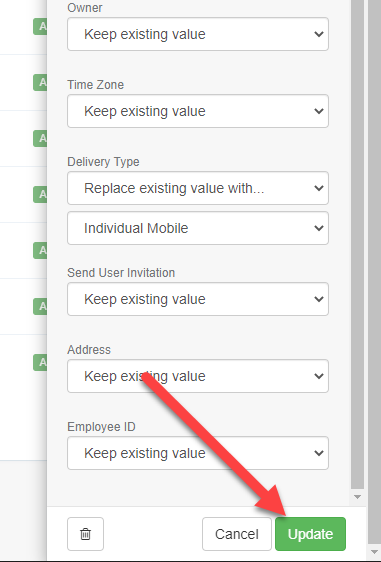Click the green A badge beside Address label
The width and height of the screenshot is (381, 562).
40,362
